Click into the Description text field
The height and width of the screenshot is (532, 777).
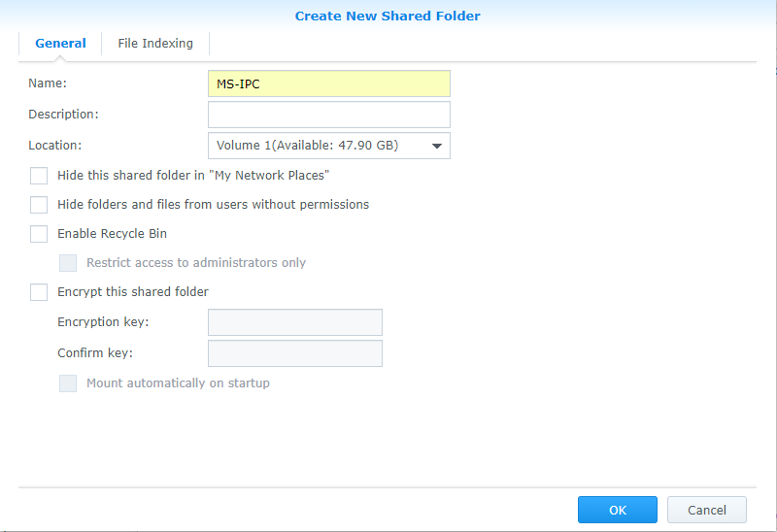coord(329,115)
